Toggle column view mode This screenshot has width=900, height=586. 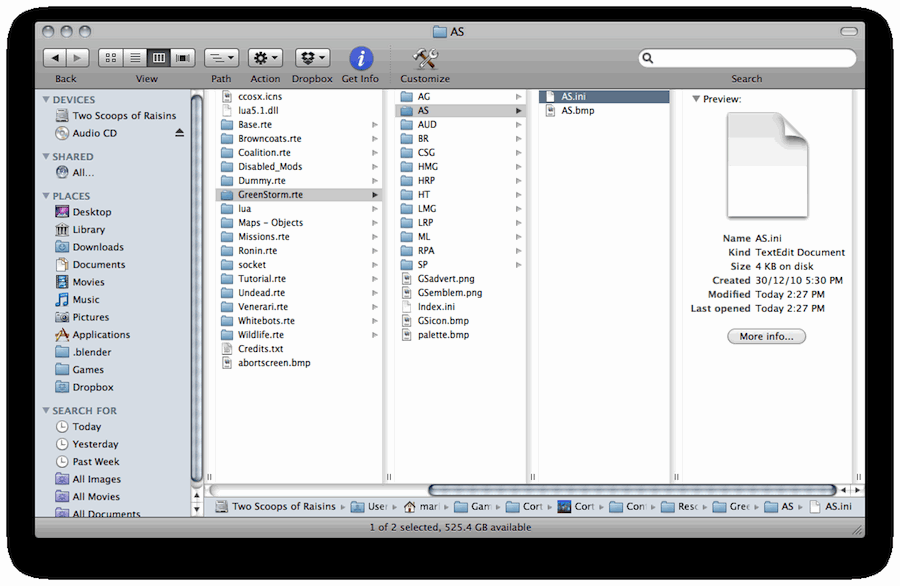tap(159, 59)
